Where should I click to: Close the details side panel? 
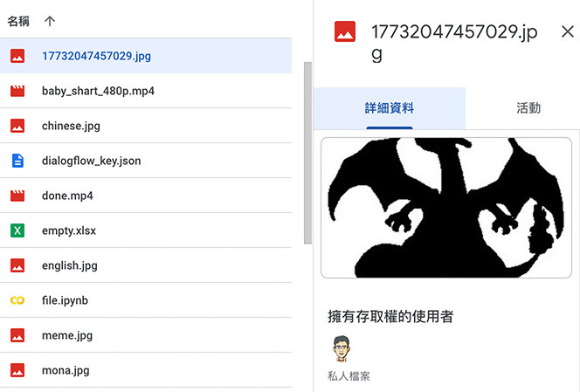(568, 31)
